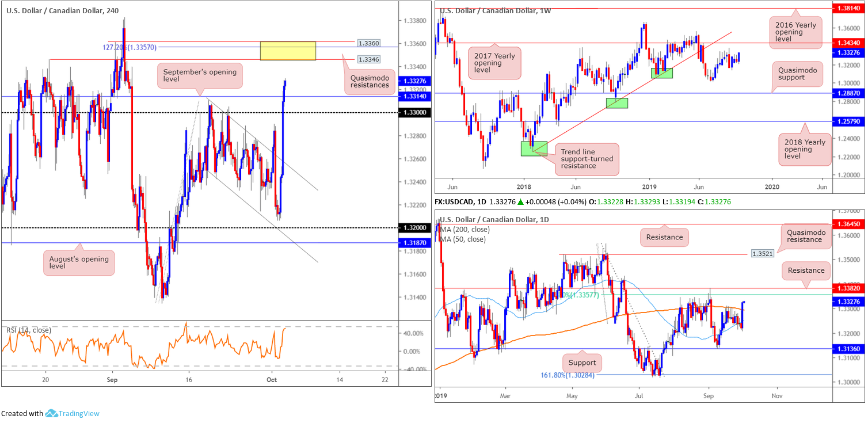Click the 1.34340 red axis label
The width and height of the screenshot is (868, 423).
click(x=849, y=43)
